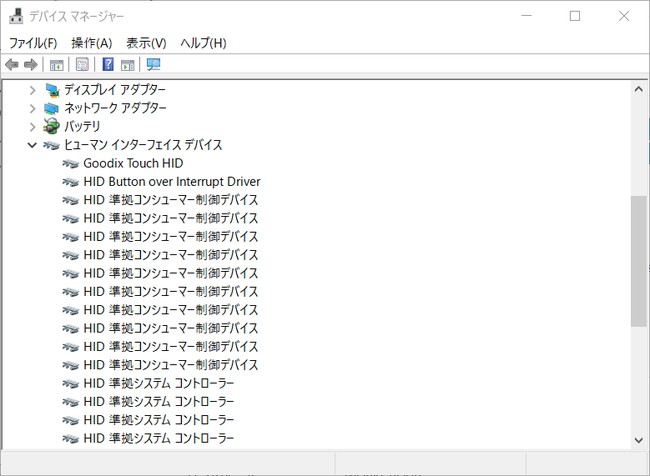Select the バッテリ category icon

(x=51, y=126)
